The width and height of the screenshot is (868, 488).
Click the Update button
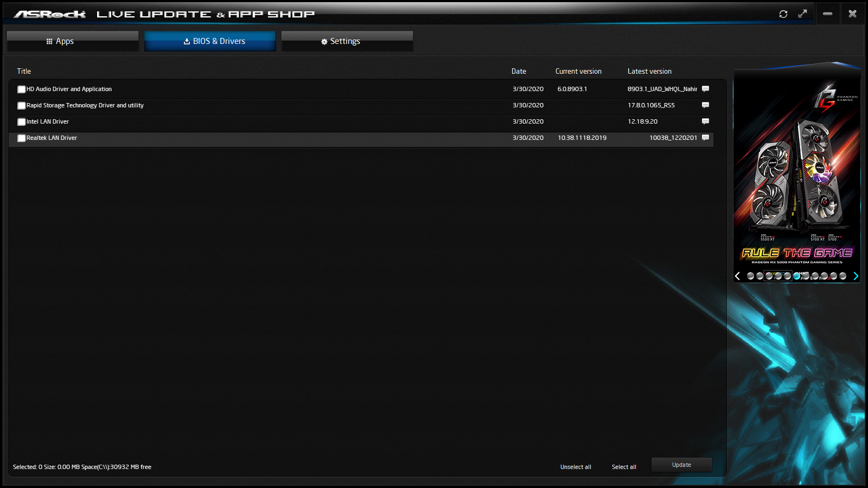click(x=681, y=465)
